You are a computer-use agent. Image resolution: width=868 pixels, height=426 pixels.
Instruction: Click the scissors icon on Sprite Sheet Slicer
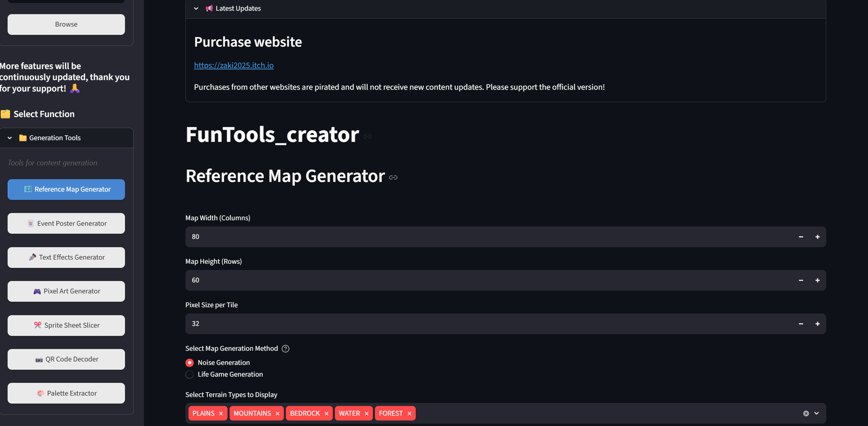pos(38,325)
